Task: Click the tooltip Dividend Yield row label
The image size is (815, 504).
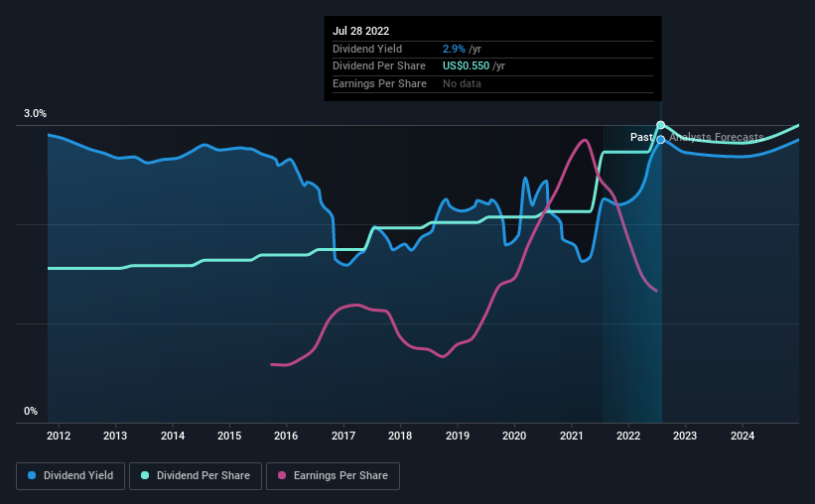Action: (367, 49)
